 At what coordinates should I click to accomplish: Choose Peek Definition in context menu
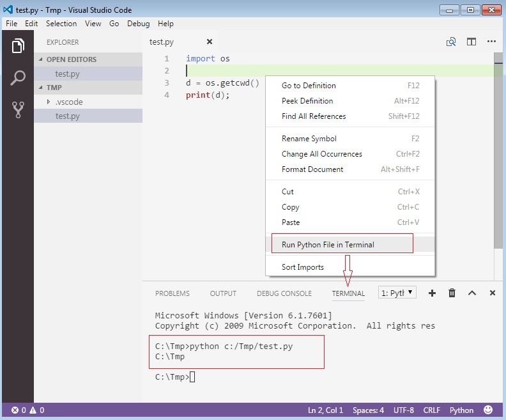click(350, 101)
